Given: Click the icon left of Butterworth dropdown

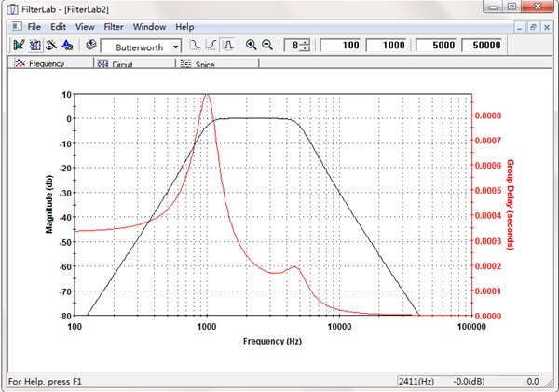Looking at the screenshot, I should pos(90,45).
